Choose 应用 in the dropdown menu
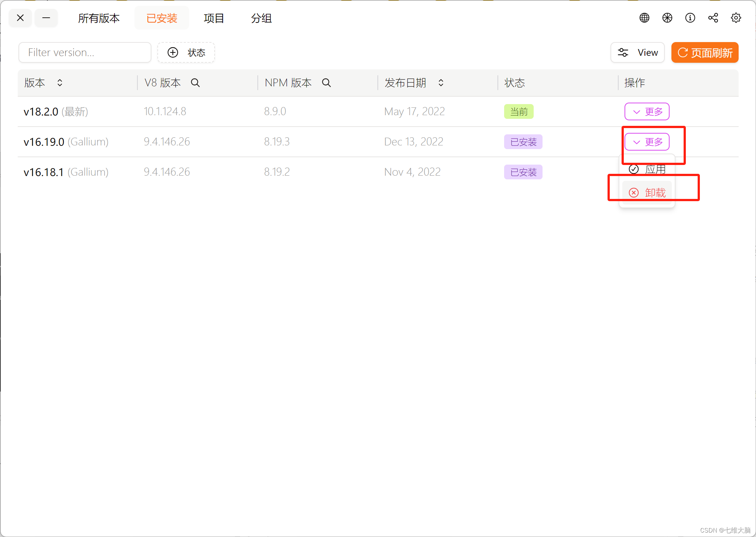The image size is (756, 537). (647, 169)
